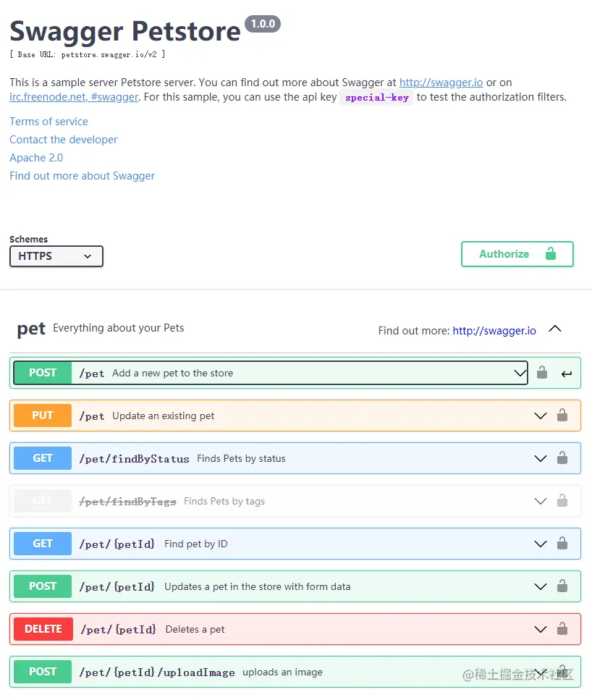Click 'Finds Pets by status' description
592x700 pixels.
241,458
